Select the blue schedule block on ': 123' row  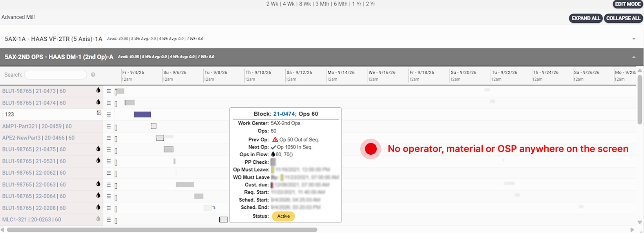[x=142, y=114]
